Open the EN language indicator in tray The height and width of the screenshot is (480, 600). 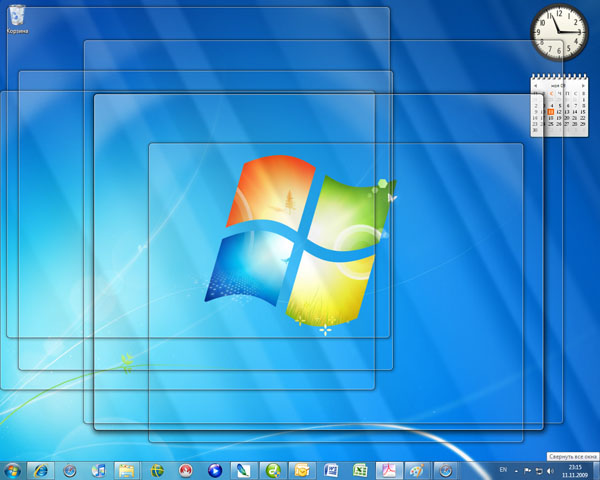[503, 470]
